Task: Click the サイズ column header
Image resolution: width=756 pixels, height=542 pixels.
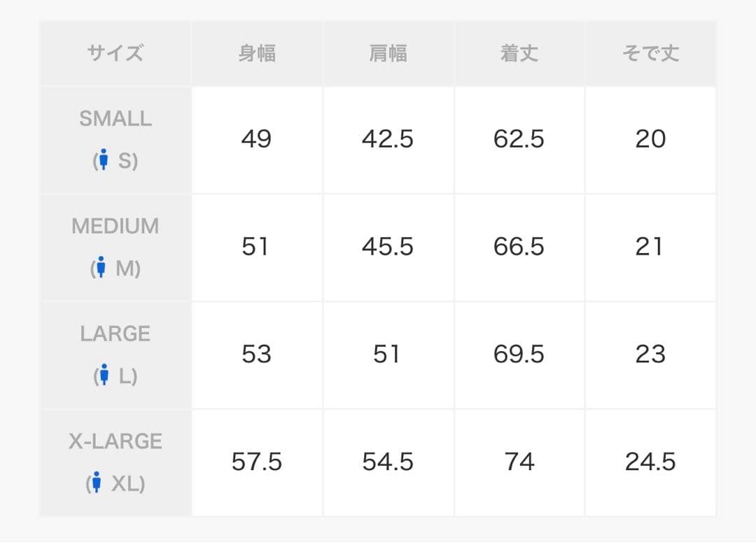Action: (115, 53)
